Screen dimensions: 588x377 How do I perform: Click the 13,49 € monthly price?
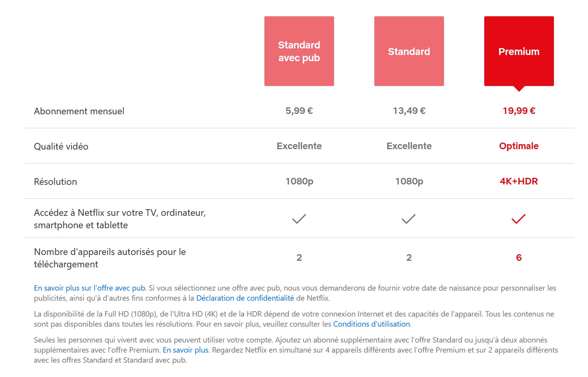(409, 111)
